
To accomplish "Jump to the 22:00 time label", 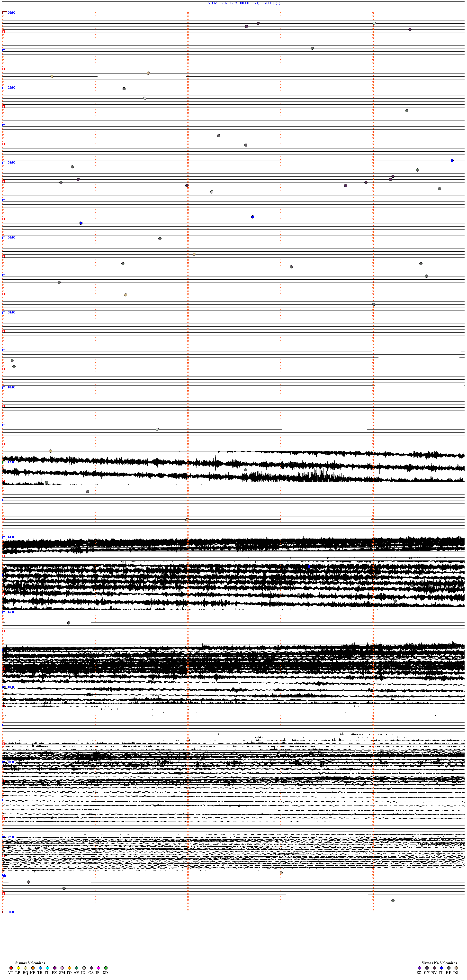I will (x=11, y=837).
